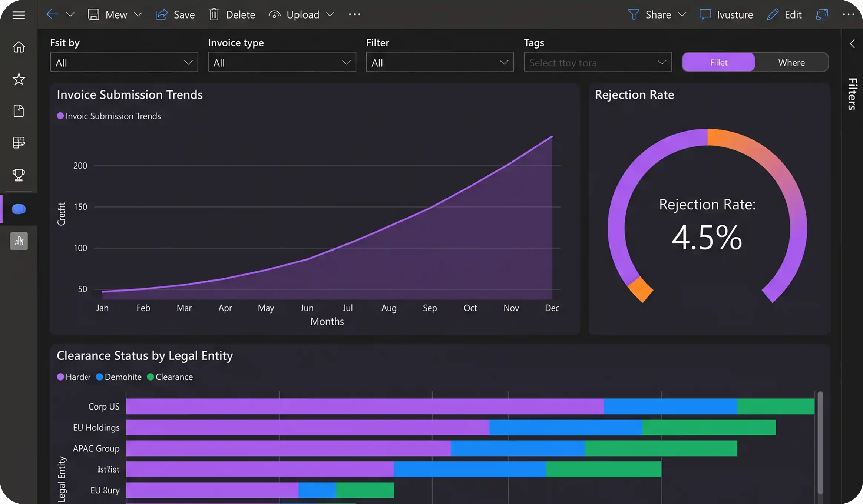Open the Tags select dropdown
This screenshot has width=863, height=504.
click(598, 62)
